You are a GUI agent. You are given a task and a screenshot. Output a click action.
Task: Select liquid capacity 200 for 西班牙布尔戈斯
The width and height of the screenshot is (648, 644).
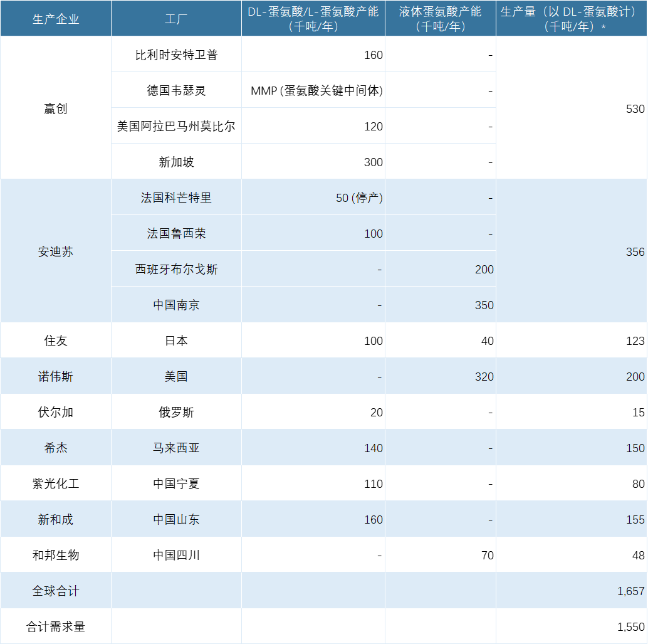coord(441,269)
